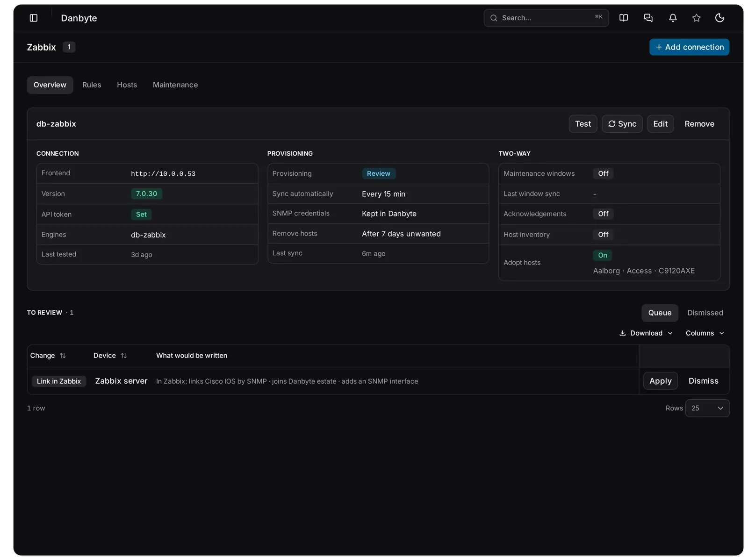This screenshot has width=748, height=560.
Task: Click the In Zabbix: links Cisco description
Action: click(x=287, y=381)
